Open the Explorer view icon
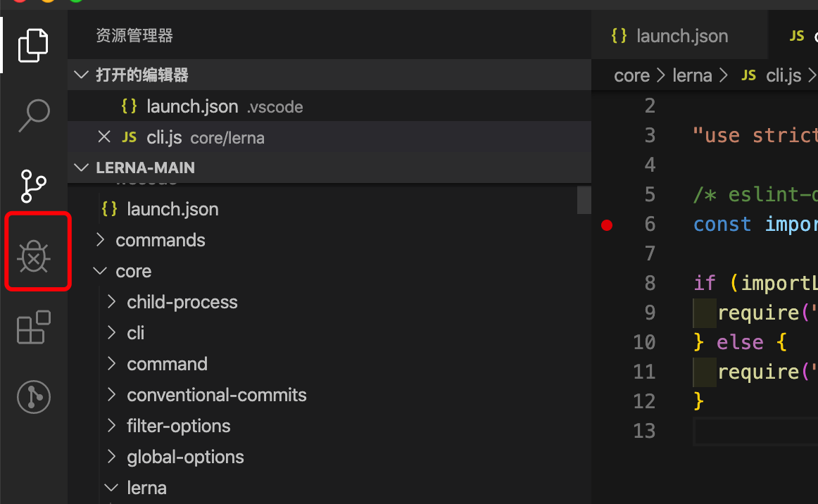This screenshot has height=504, width=818. 33,45
